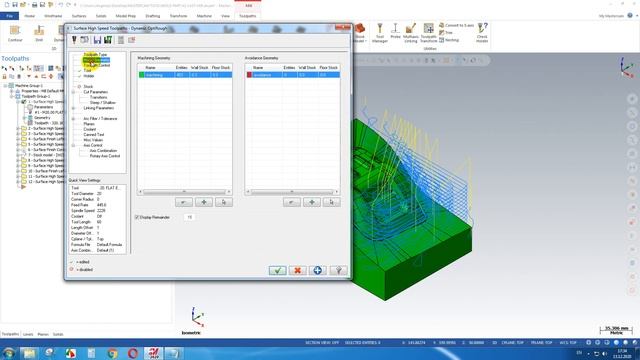This screenshot has height=360, width=640.
Task: Expand Linking Parameters node in dialog tree
Action: (x=73, y=108)
